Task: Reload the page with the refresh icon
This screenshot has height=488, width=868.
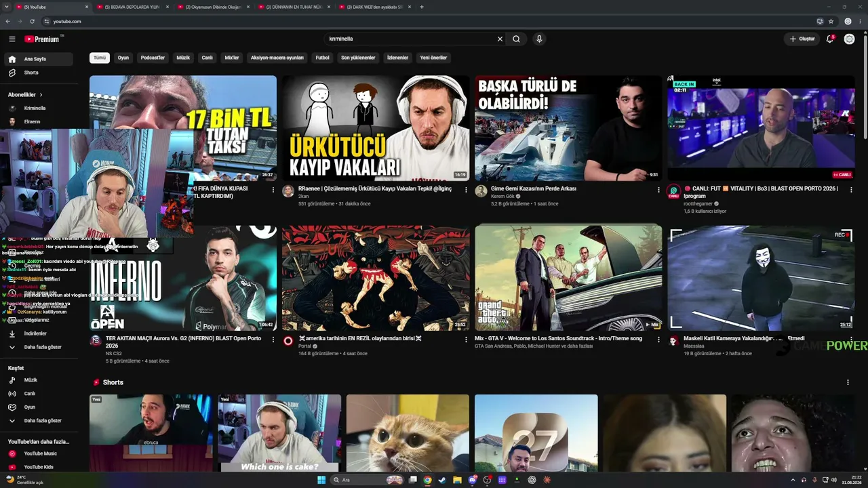Action: tap(32, 22)
